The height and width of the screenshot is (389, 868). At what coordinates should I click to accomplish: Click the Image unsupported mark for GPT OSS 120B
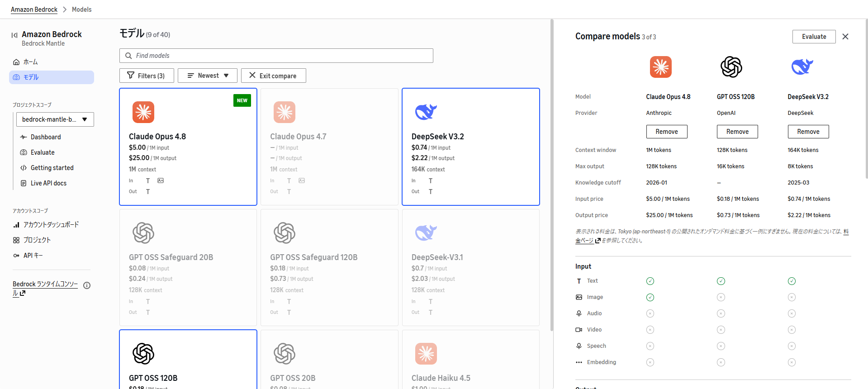[x=721, y=297]
